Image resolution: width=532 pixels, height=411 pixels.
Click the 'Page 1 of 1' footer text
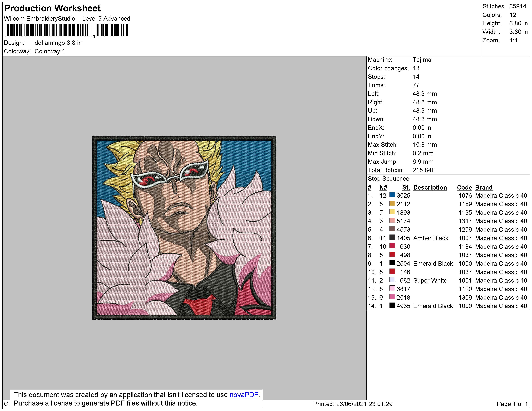(512, 404)
